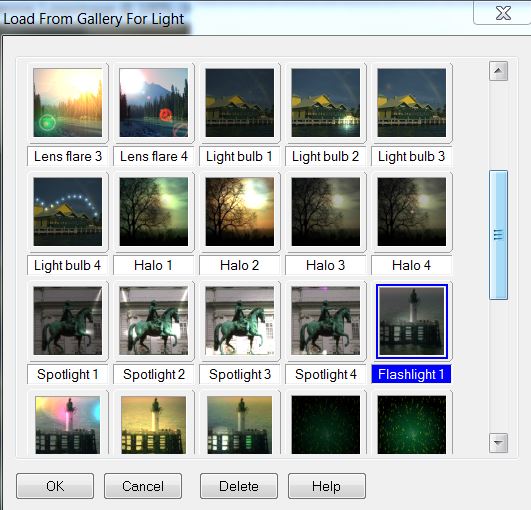Click the Halo 3 text label

[326, 265]
